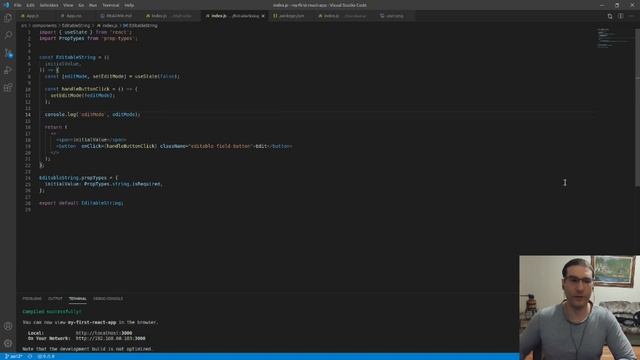The image size is (640, 360).
Task: Open the localhost:3000 link in terminal
Action: (104, 333)
